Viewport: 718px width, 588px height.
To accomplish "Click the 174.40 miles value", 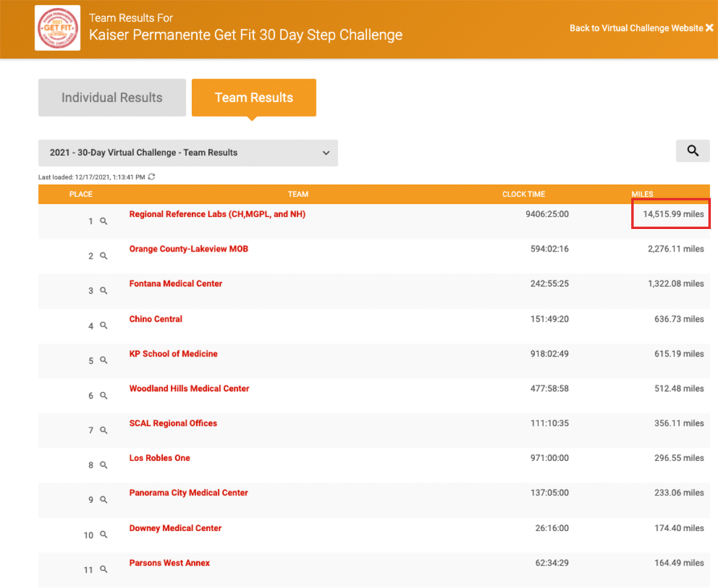I will point(679,528).
